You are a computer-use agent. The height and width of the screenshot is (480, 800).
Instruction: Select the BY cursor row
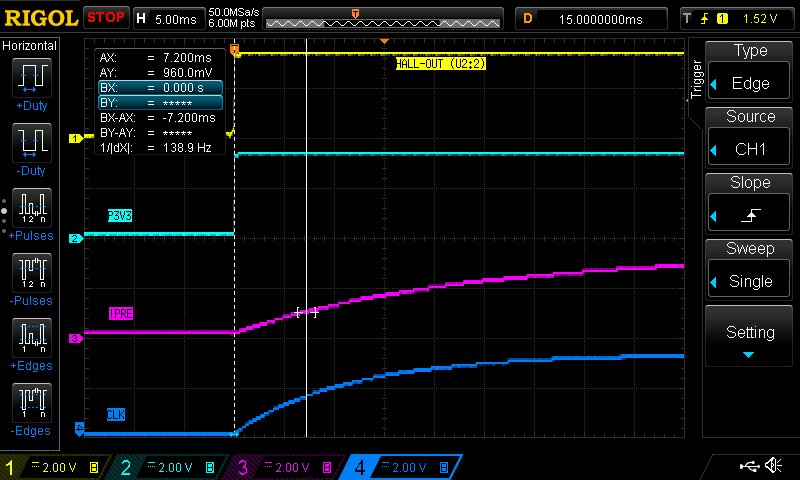pyautogui.click(x=160, y=103)
